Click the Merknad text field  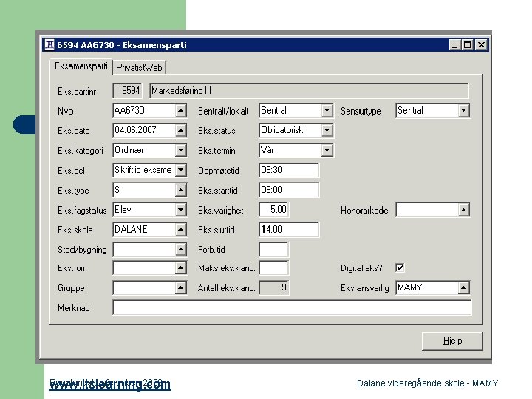pyautogui.click(x=292, y=307)
